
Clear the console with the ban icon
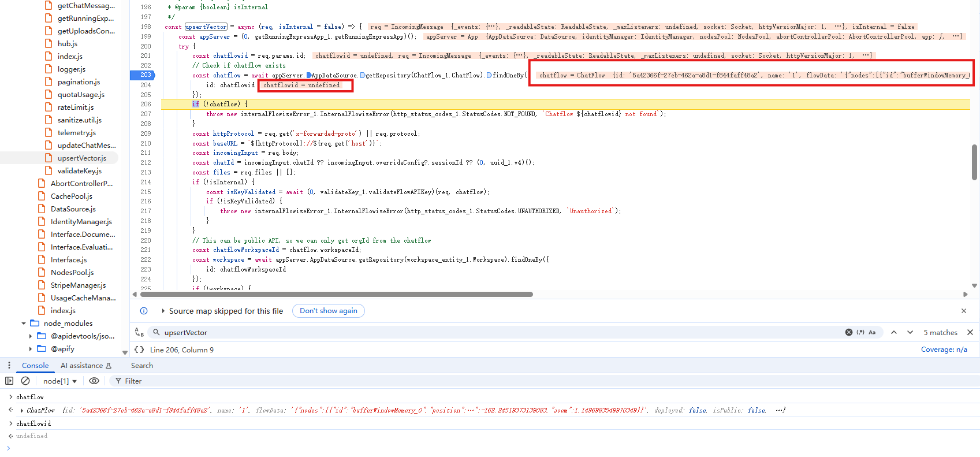click(25, 381)
